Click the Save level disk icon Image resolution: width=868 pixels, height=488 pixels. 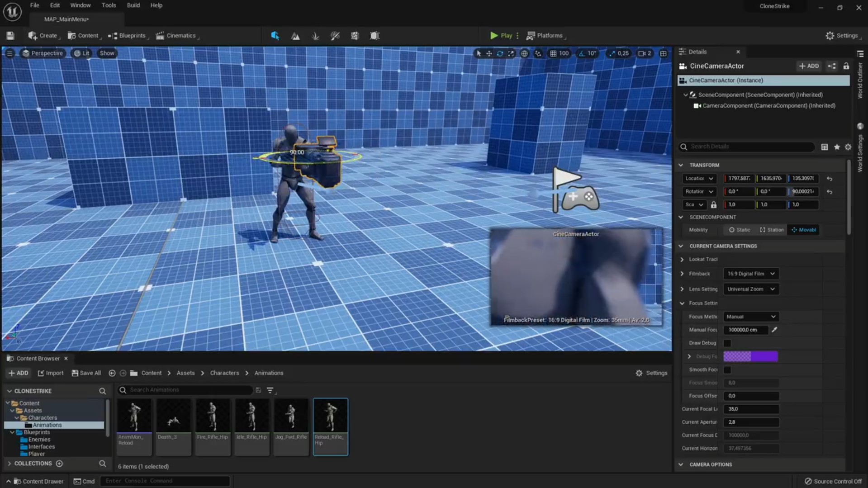[10, 36]
